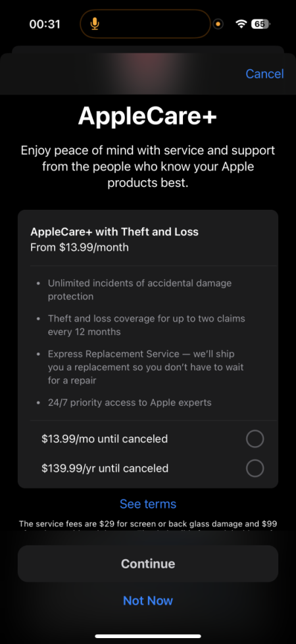Image resolution: width=296 pixels, height=644 pixels.
Task: Open the See terms link
Action: pyautogui.click(x=148, y=504)
